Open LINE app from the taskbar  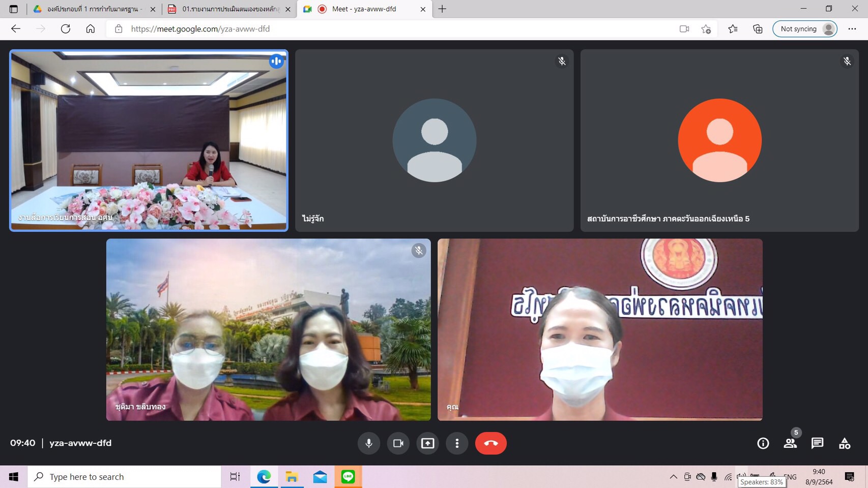(x=348, y=477)
